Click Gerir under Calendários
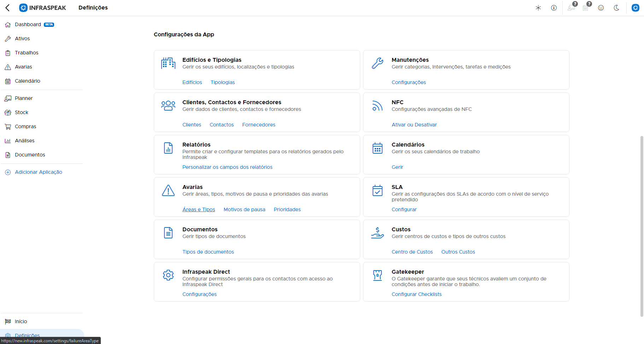The image size is (644, 344). click(x=397, y=167)
